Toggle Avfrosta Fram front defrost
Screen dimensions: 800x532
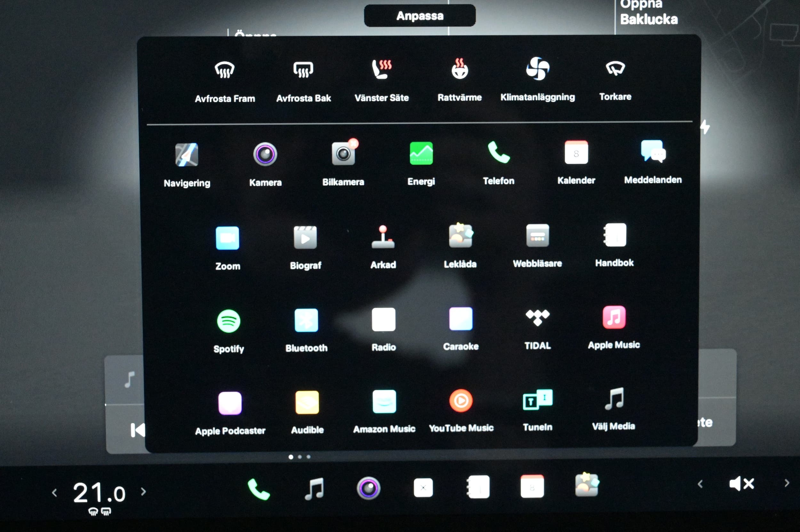pyautogui.click(x=224, y=70)
